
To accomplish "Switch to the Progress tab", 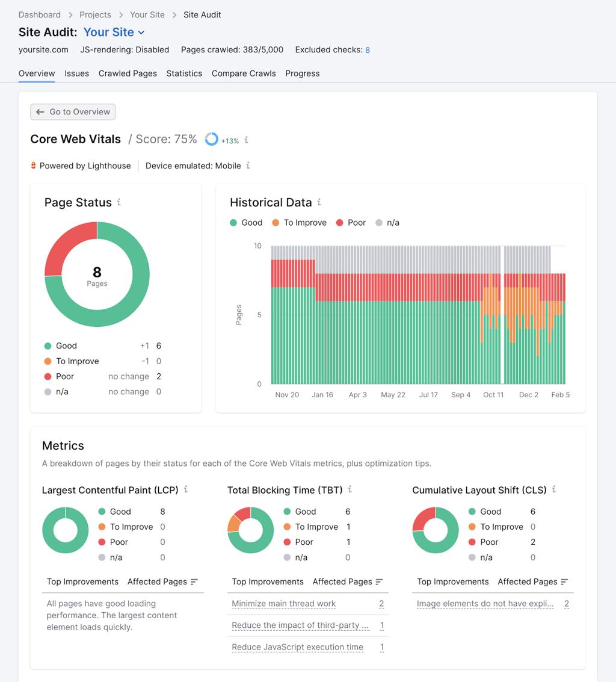I will point(303,73).
